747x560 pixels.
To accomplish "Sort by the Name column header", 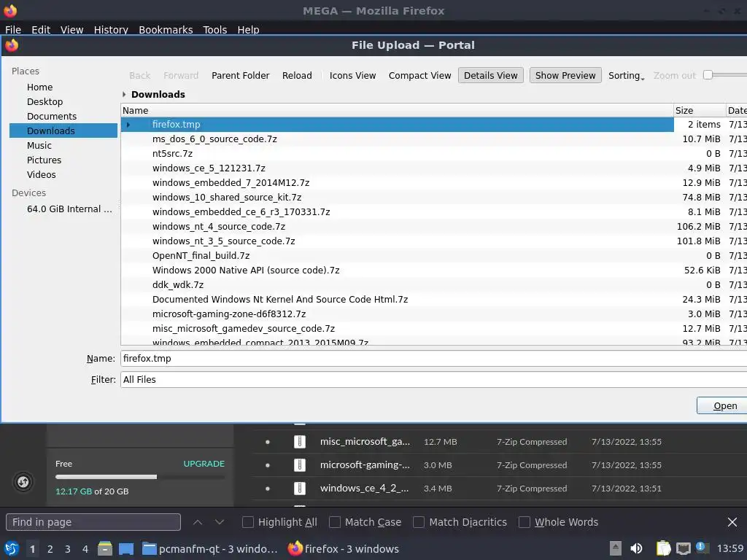I will click(x=398, y=111).
